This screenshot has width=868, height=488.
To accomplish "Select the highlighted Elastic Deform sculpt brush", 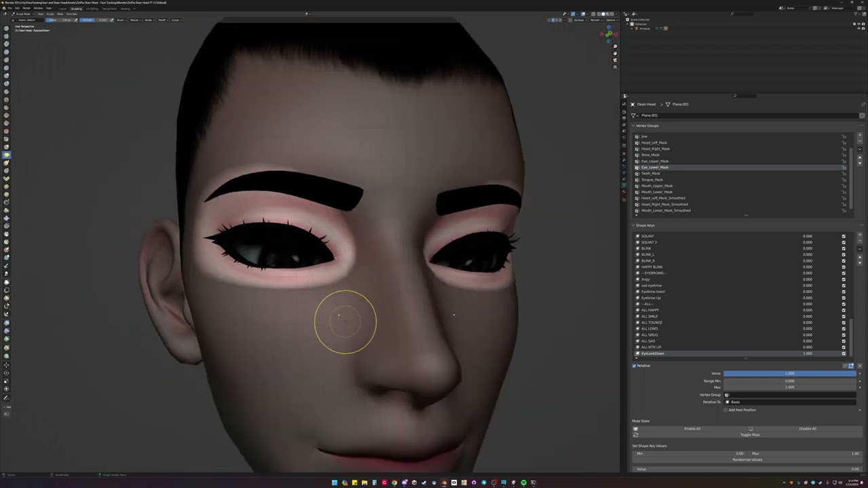I will tap(6, 155).
